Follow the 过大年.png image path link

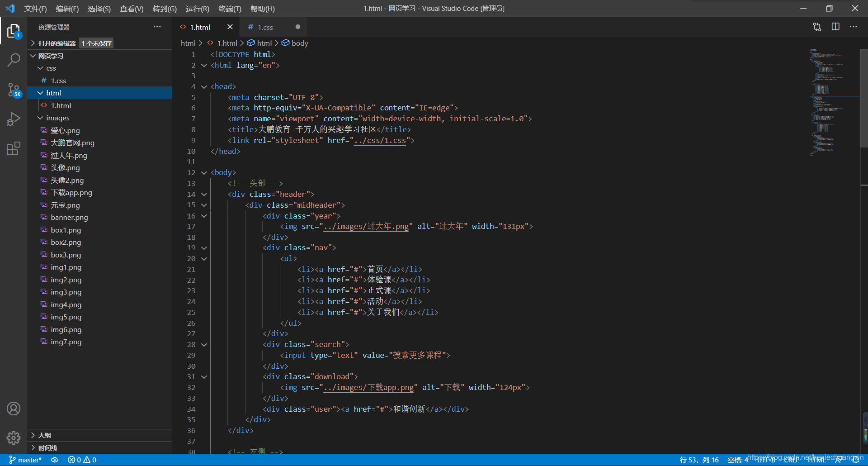[366, 226]
